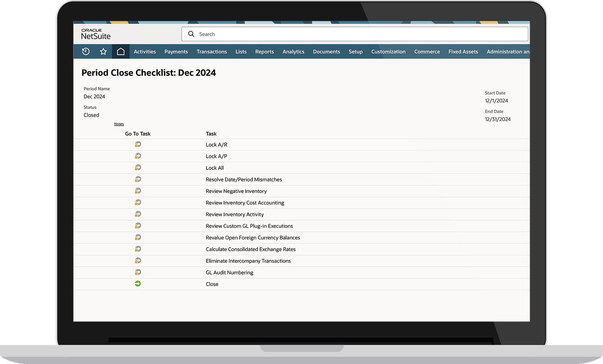
Task: Select Review Inventory Activity text
Action: point(235,215)
